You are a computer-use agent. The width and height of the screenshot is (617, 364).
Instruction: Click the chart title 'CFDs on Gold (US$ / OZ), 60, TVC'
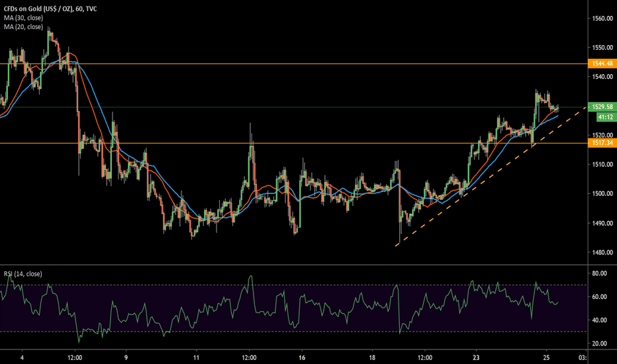pyautogui.click(x=50, y=9)
